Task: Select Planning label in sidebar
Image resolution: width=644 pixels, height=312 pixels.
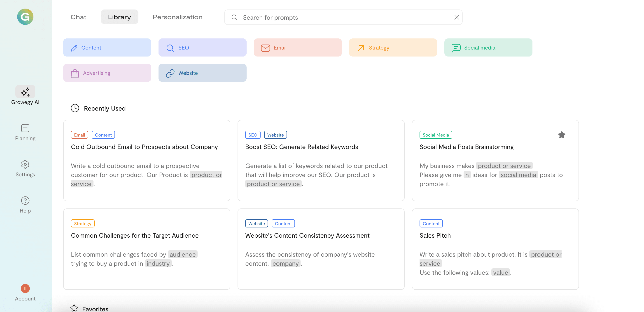Action: [25, 138]
